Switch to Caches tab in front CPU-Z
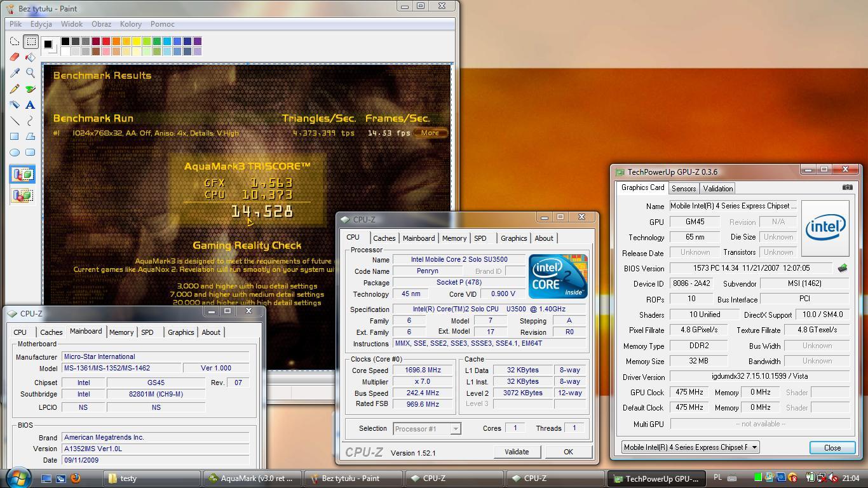The image size is (868, 488). click(x=384, y=238)
